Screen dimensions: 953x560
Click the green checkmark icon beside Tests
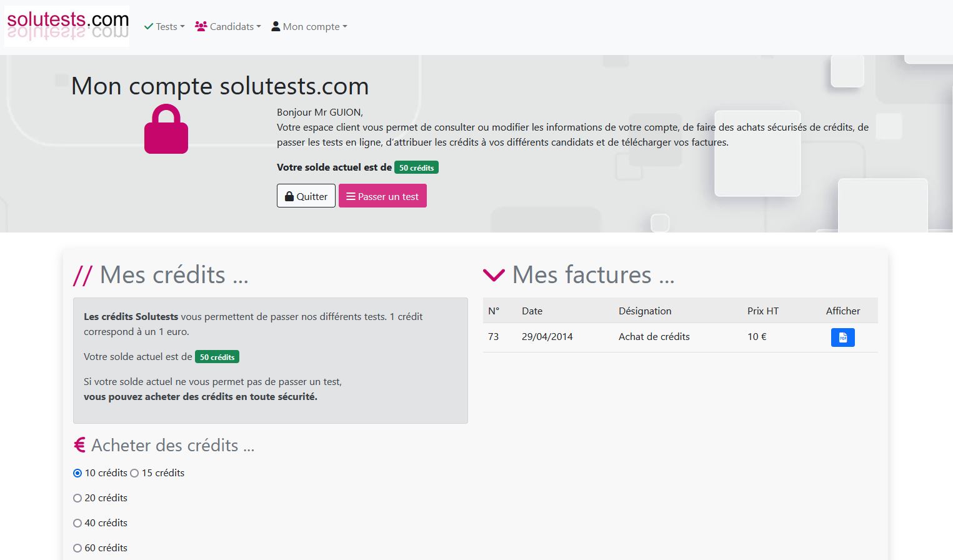coord(149,26)
